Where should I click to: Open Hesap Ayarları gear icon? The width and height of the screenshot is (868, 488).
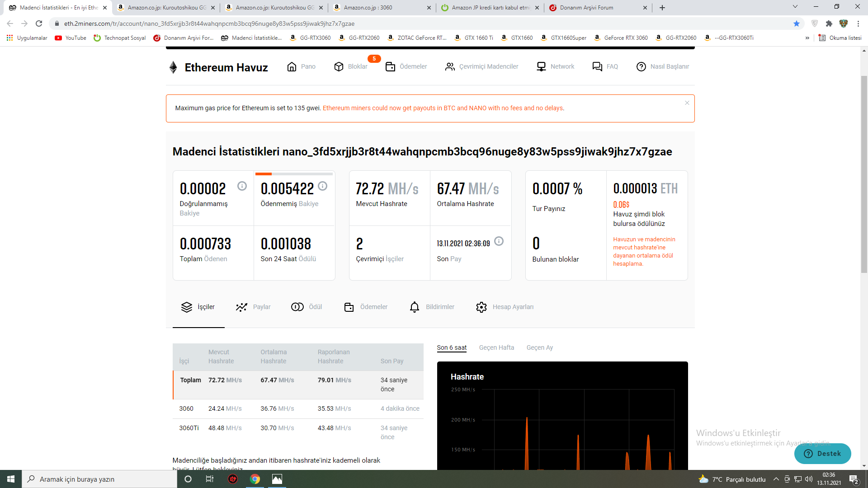click(481, 307)
